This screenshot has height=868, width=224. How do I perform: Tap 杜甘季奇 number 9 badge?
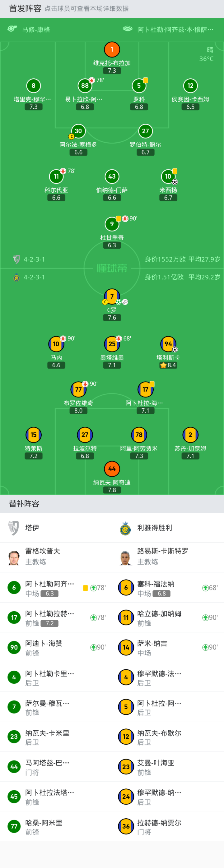tap(112, 224)
